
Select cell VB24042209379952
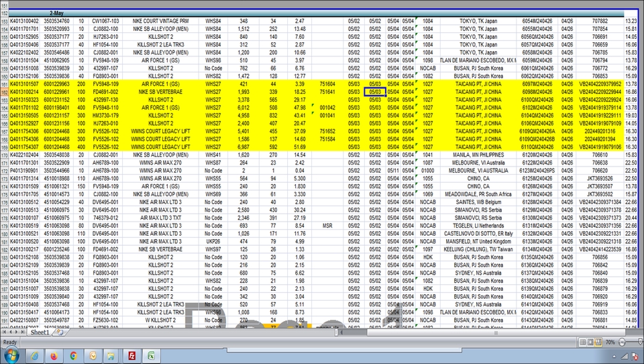600,84
